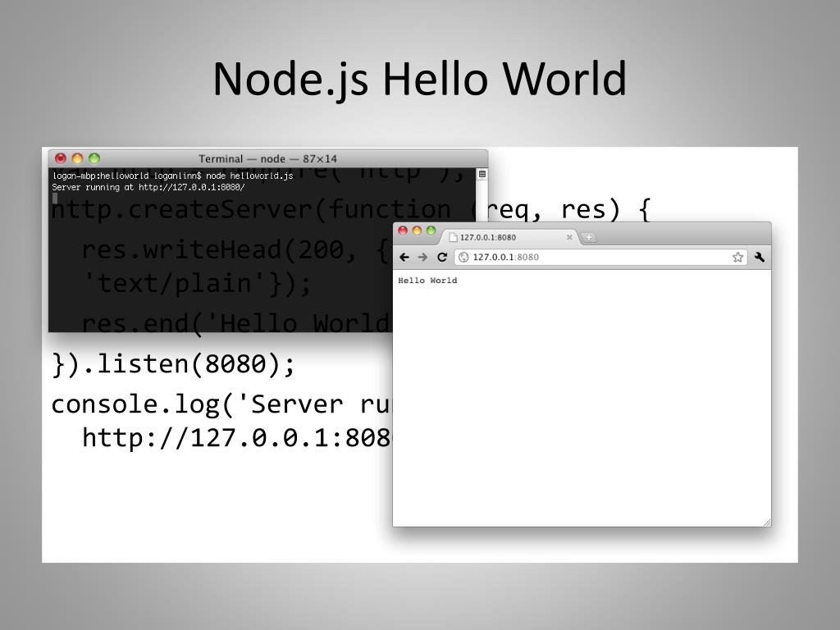Reload the 127.0.0.1:8080 page
Viewport: 840px width, 630px height.
tap(442, 257)
